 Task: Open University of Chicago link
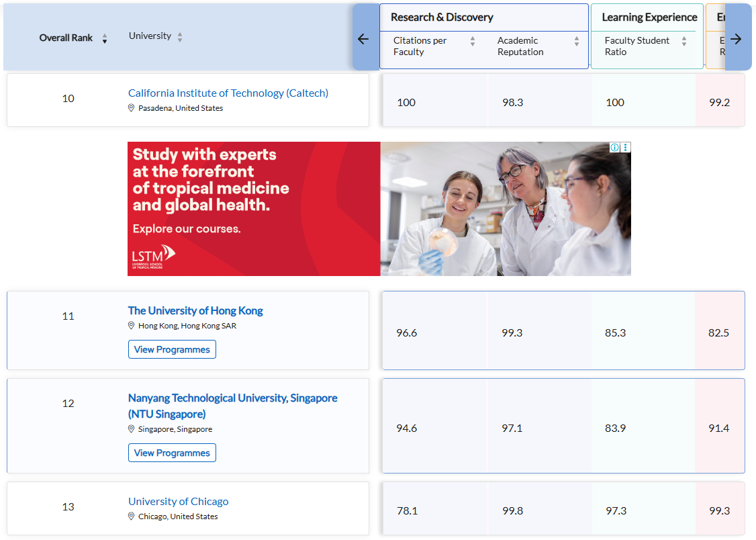coord(179,502)
